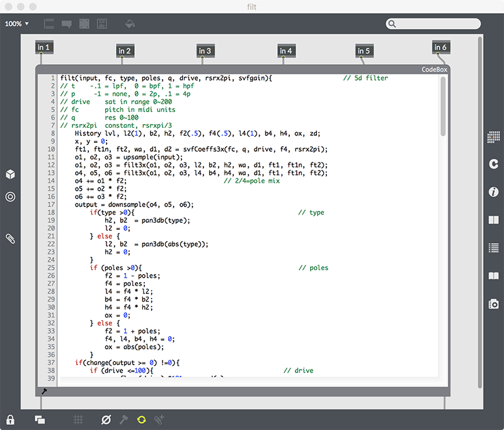
Task: Click the paperclip snippets icon in left sidebar
Action: [10, 238]
